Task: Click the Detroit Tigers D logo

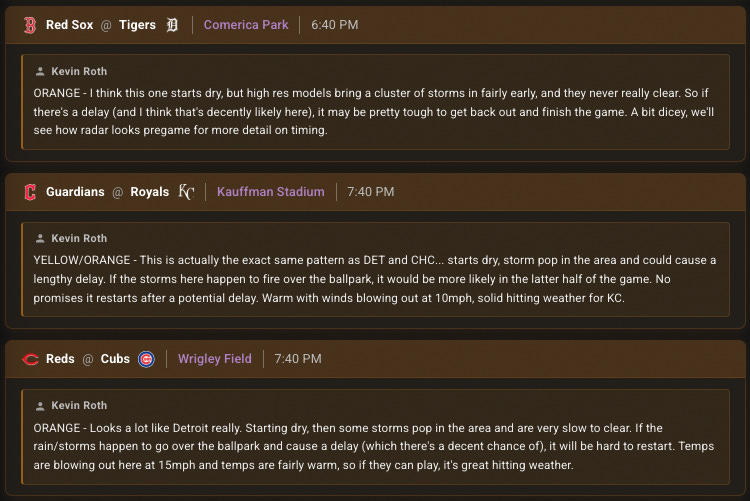Action: [x=172, y=25]
